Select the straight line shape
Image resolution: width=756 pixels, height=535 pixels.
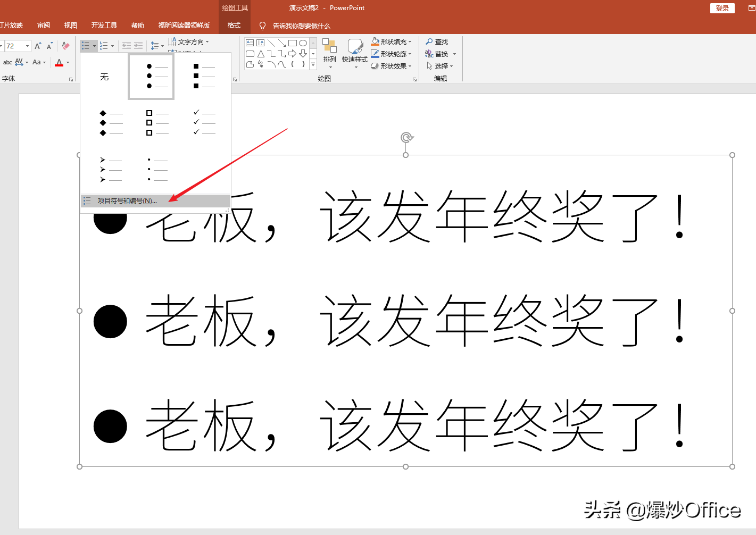[271, 43]
